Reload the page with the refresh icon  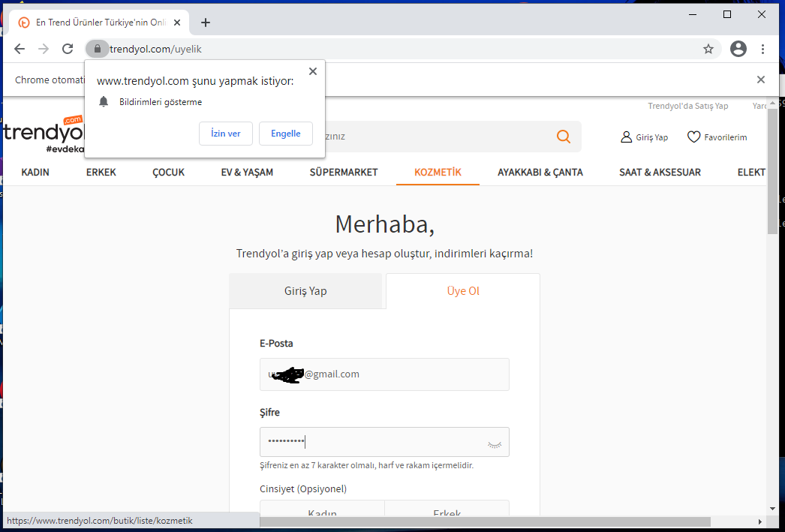[68, 49]
